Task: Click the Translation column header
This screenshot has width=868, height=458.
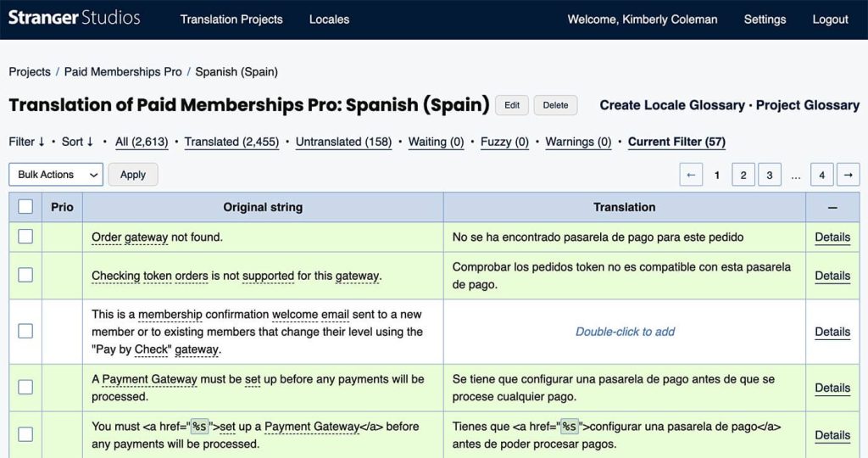Action: coord(625,207)
